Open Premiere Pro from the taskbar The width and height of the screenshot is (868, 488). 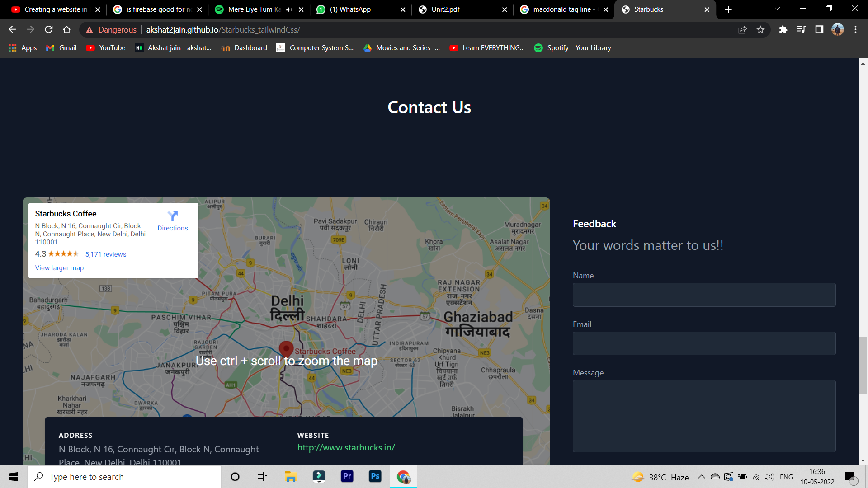tap(347, 476)
